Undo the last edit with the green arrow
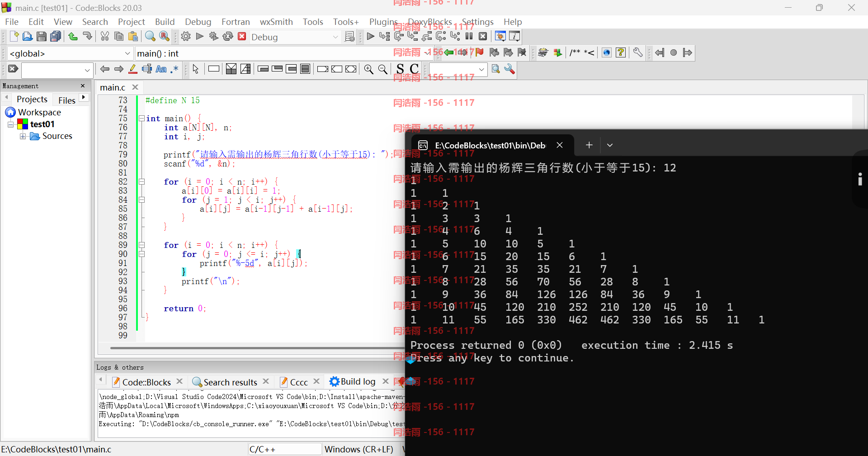Viewport: 868px width, 456px height. click(x=73, y=37)
